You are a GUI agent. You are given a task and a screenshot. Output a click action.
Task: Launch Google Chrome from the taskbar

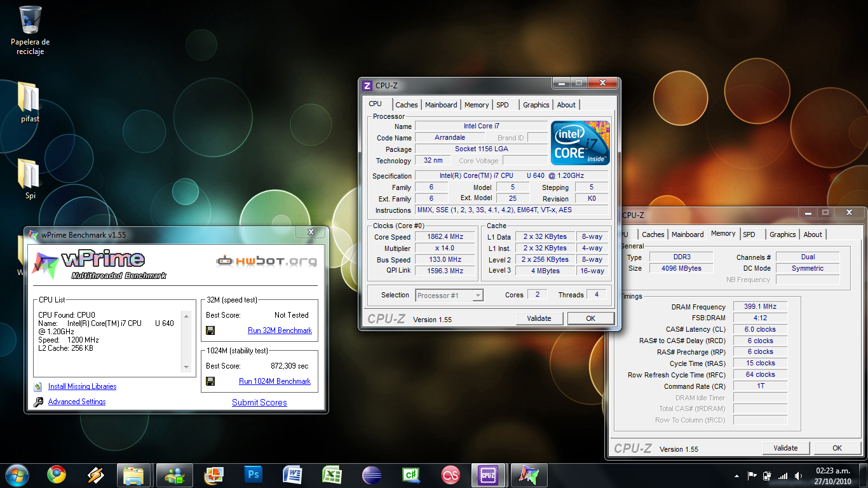point(57,475)
